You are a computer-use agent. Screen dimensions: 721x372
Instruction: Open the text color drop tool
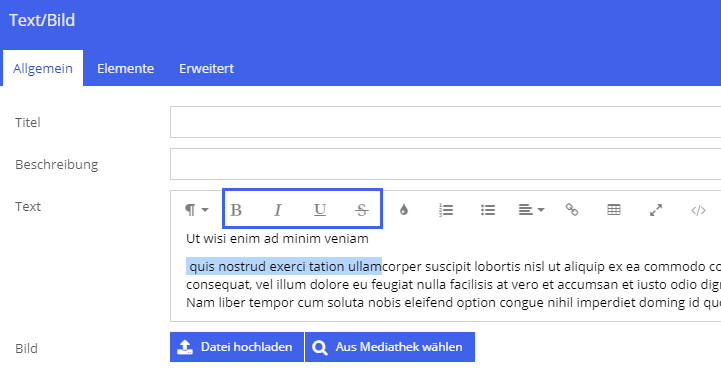click(404, 210)
